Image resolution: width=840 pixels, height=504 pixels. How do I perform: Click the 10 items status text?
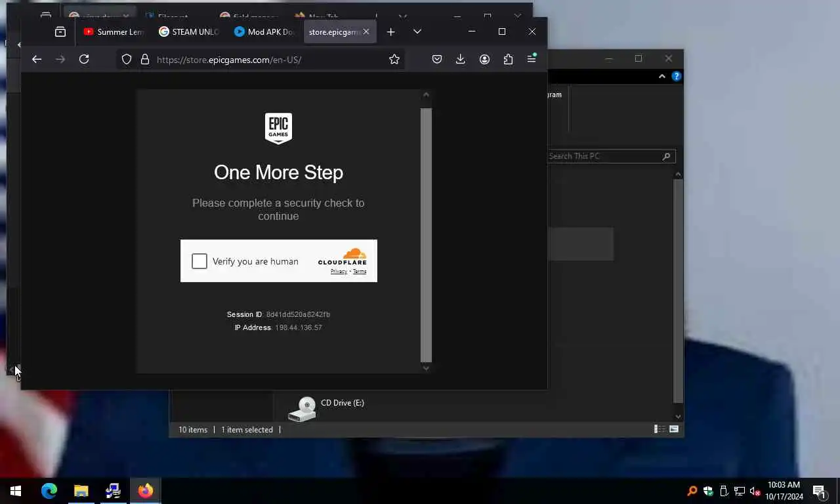[193, 430]
